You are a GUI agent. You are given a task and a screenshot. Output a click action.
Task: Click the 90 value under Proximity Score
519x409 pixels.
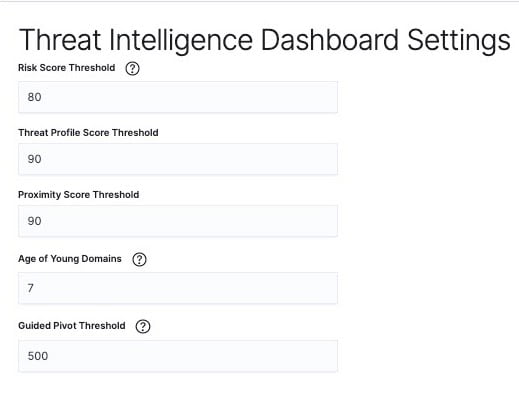point(35,221)
